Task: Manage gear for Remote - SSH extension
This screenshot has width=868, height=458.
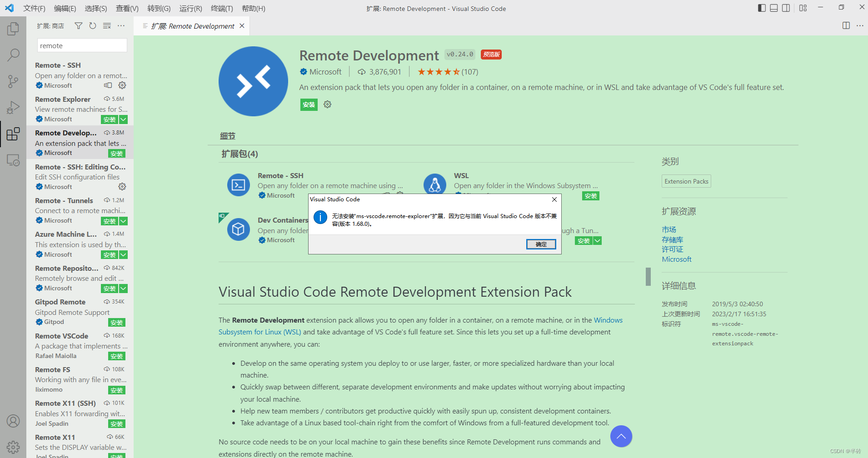Action: tap(122, 85)
